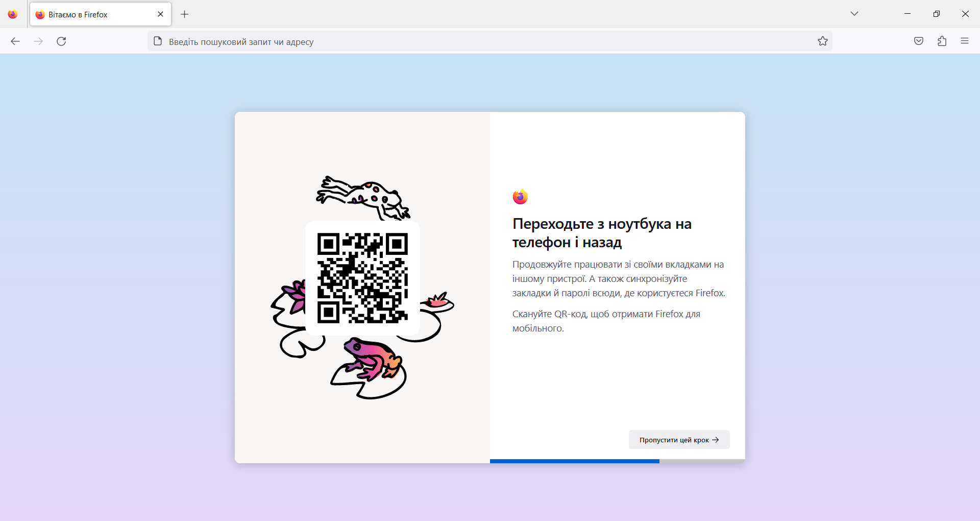Click 'Пропустити цей крок' button
The width and height of the screenshot is (980, 521).
point(679,440)
